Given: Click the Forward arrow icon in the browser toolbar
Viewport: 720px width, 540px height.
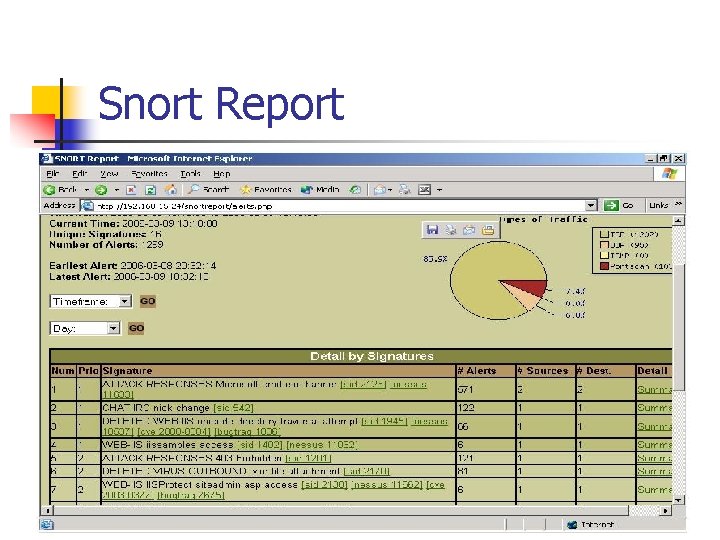Looking at the screenshot, I should (x=101, y=190).
